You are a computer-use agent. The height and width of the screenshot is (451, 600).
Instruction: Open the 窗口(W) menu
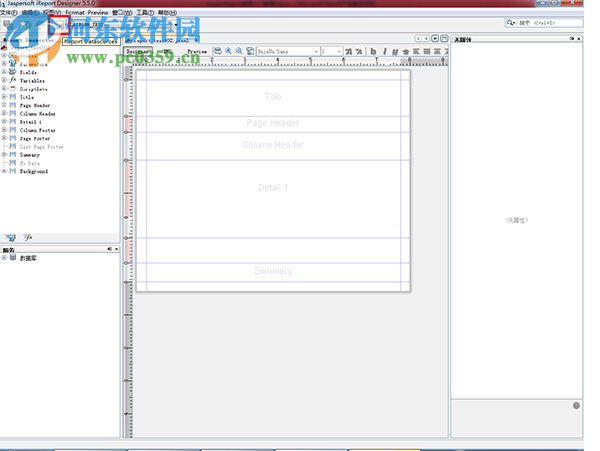(122, 12)
